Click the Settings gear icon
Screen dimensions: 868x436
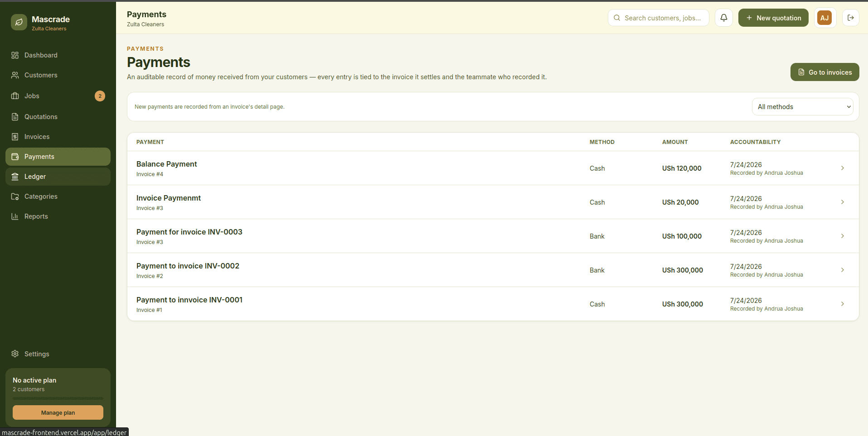15,354
